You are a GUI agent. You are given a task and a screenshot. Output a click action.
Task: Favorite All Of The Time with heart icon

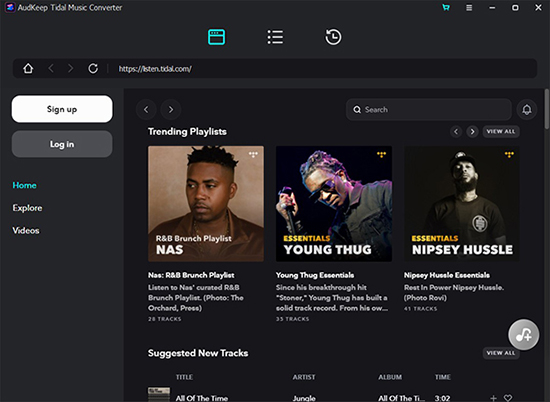pos(508,398)
